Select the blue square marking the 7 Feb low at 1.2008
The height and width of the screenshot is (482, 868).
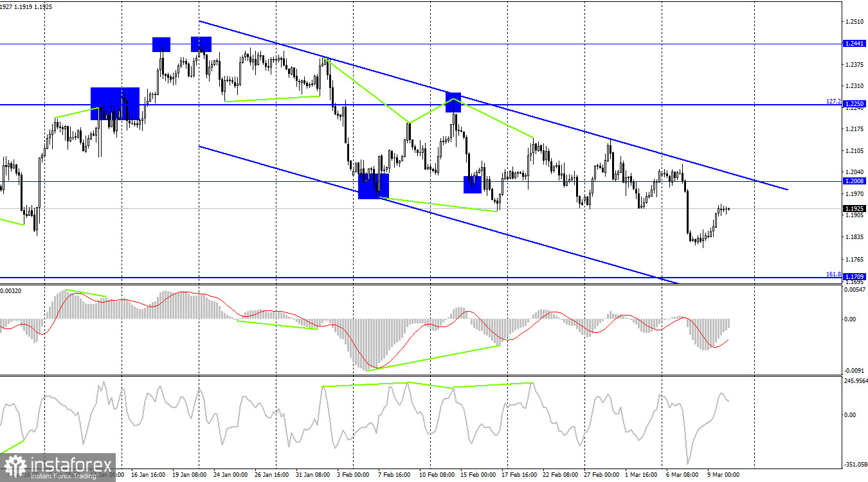(374, 186)
